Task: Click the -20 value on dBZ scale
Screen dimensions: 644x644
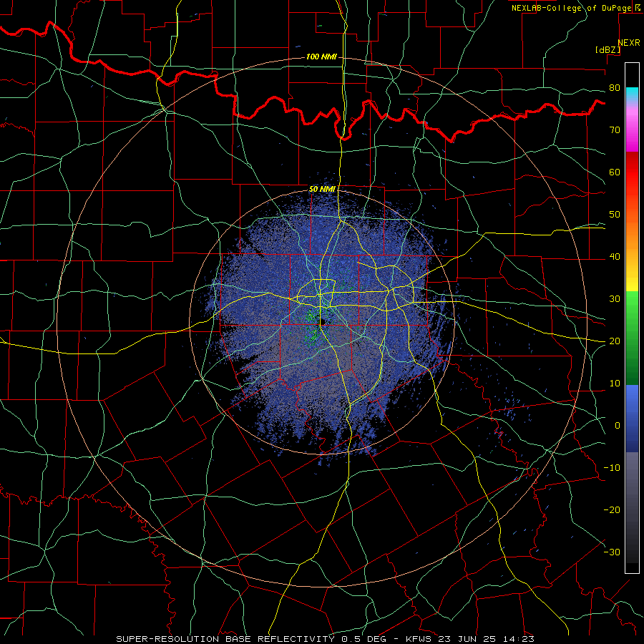Action: (612, 509)
